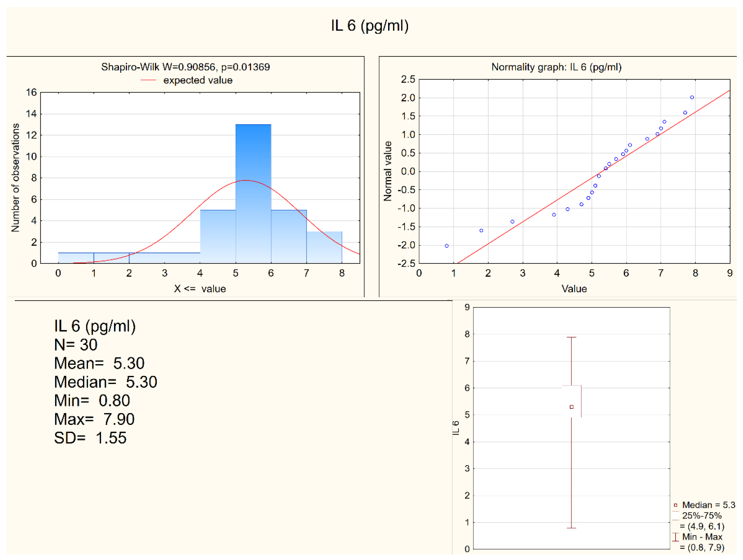
Task: Click the median square inside the box plot
Action: point(571,407)
